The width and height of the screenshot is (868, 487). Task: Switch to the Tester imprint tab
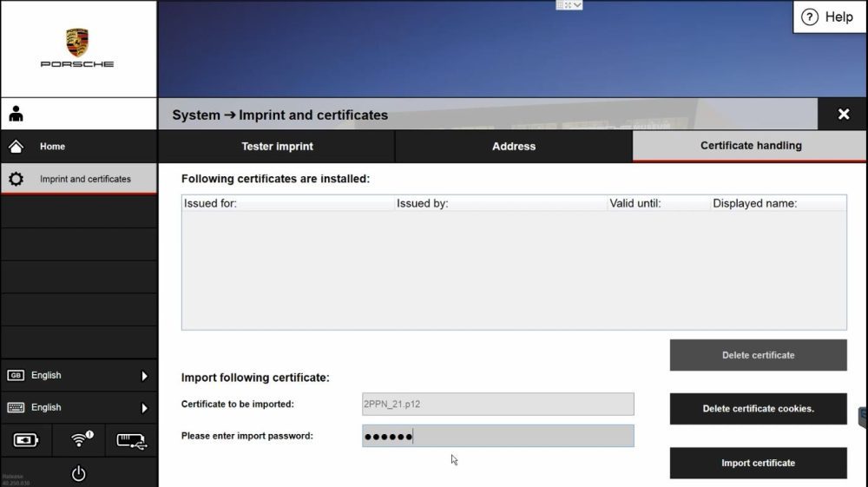point(277,147)
